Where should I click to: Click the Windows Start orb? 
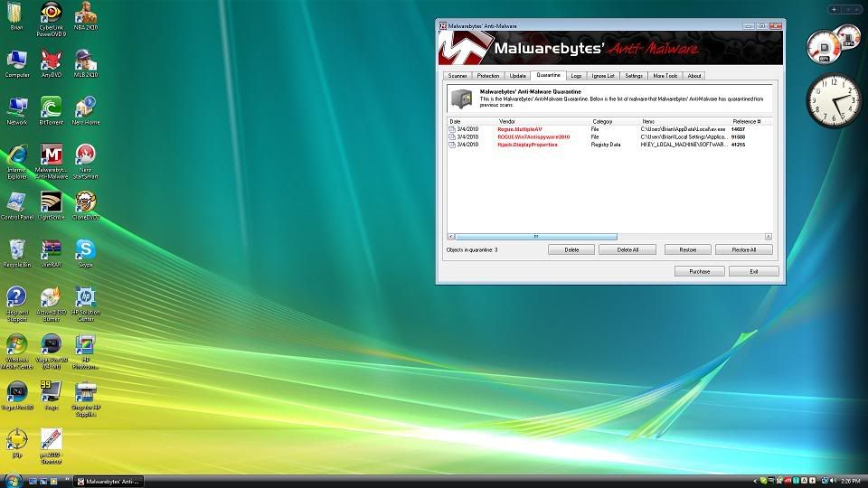click(x=14, y=480)
